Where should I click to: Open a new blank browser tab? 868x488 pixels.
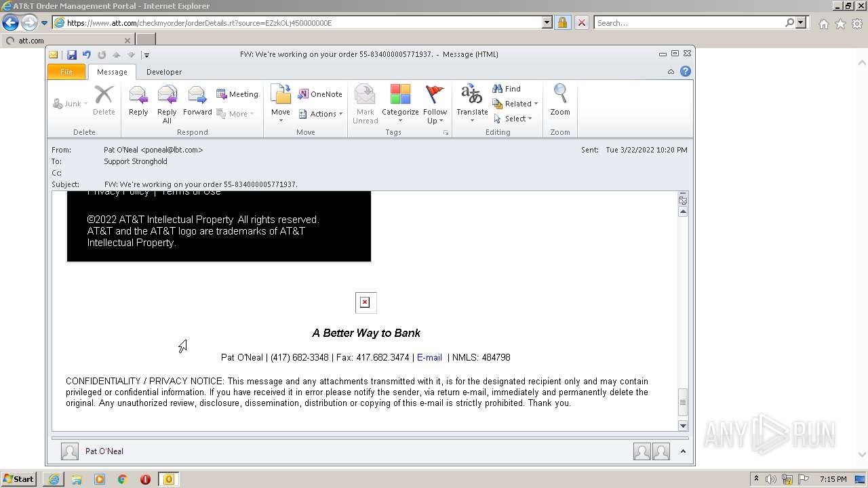point(146,40)
